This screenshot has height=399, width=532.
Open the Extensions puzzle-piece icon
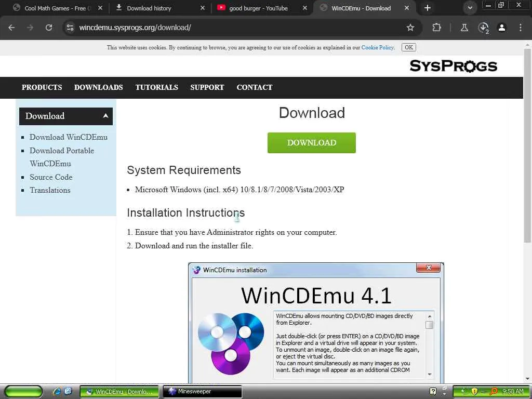(436, 28)
